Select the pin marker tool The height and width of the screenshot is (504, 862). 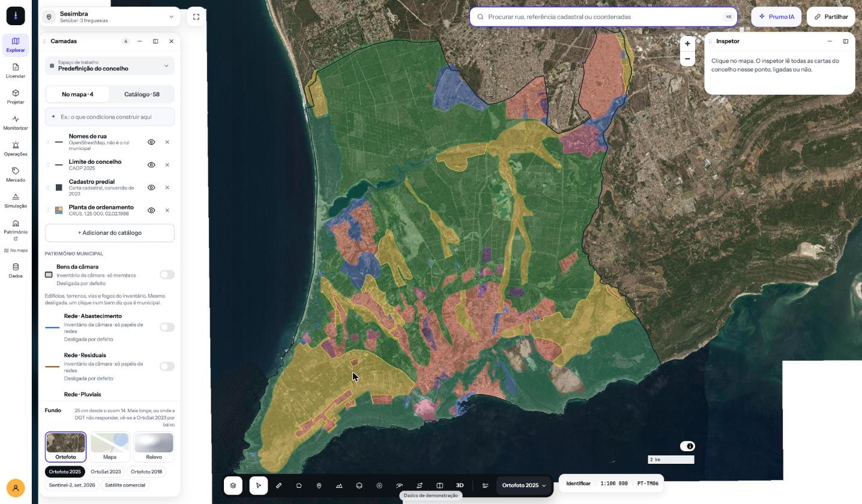point(319,485)
